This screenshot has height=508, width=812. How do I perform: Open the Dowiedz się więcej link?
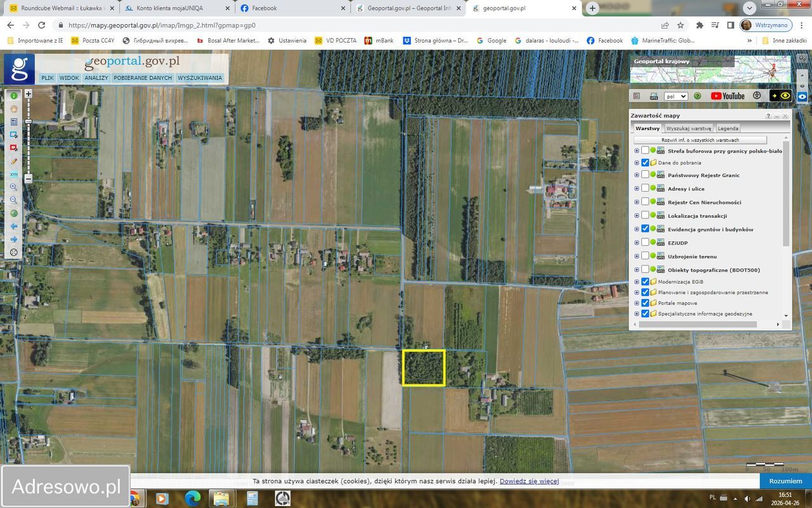pos(529,481)
